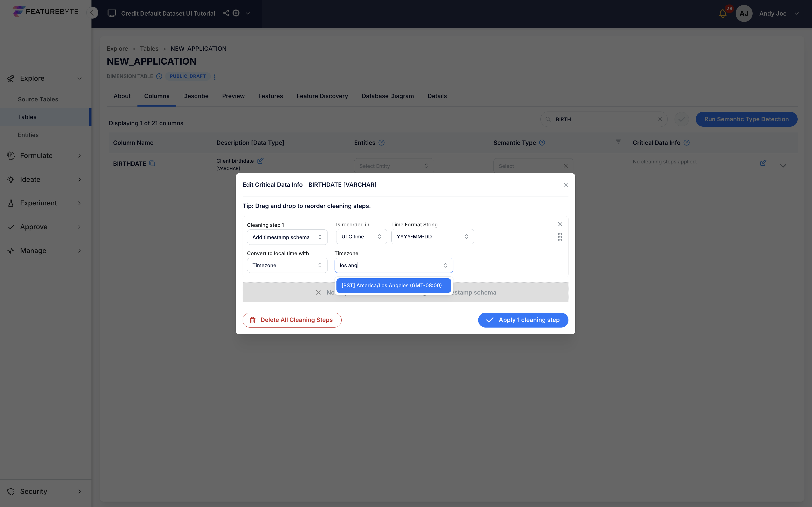
Task: Switch to the About tab
Action: (122, 96)
